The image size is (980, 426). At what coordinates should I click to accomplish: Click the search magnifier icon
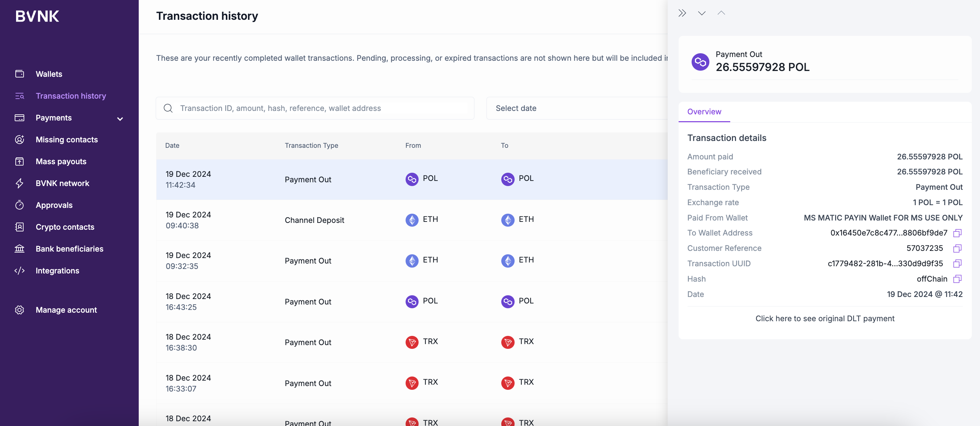pyautogui.click(x=168, y=108)
